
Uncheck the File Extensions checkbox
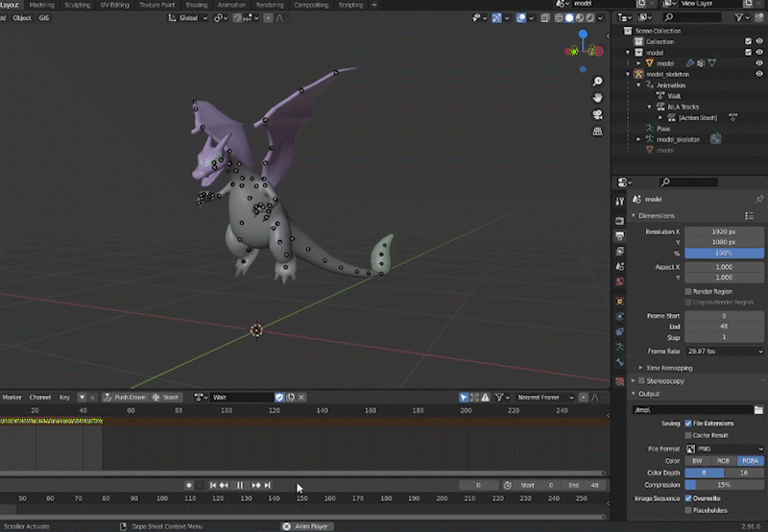point(688,423)
